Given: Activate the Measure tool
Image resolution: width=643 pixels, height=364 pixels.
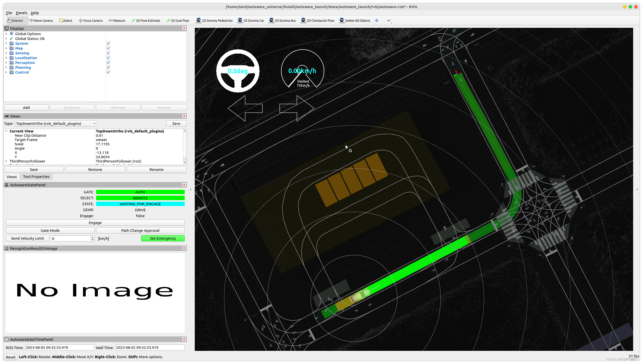Looking at the screenshot, I should [x=117, y=20].
